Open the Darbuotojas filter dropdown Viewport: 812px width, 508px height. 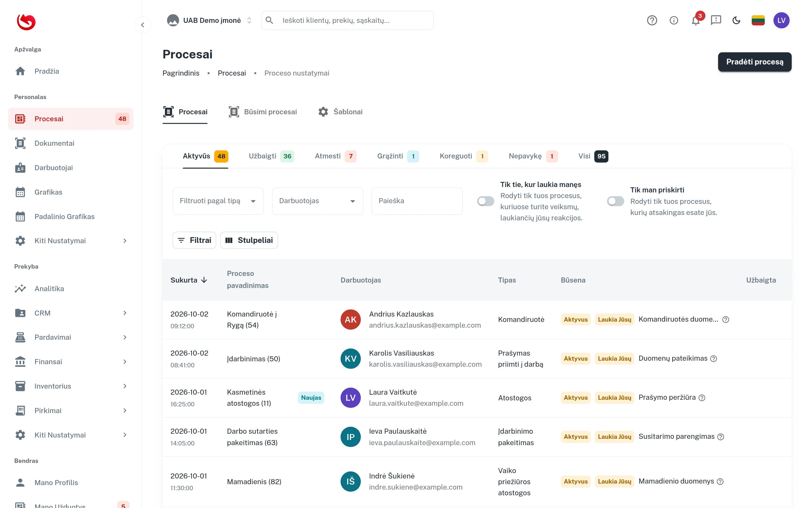point(318,201)
